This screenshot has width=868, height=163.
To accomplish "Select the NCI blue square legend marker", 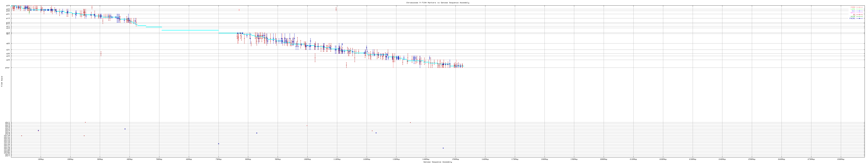I will [x=860, y=11].
